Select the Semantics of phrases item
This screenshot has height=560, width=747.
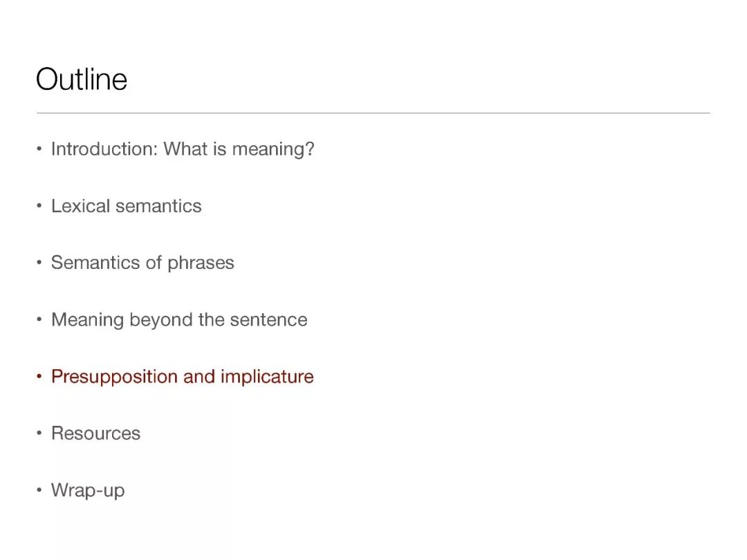click(x=142, y=263)
